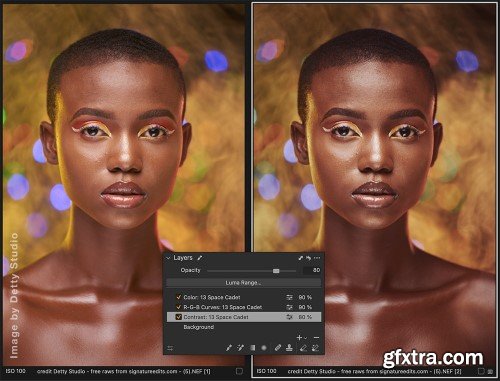Viewport: 500px width, 381px height.
Task: Open the add layer type dropdown arrow
Action: [305, 338]
